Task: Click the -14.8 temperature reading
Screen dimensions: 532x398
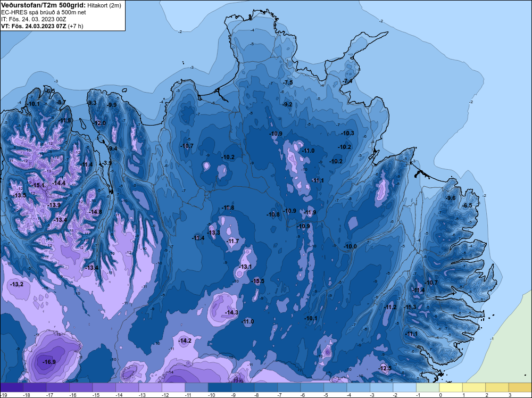Action: (95, 212)
